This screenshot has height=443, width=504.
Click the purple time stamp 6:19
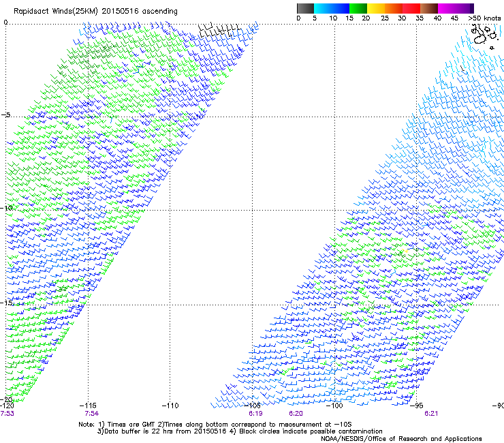[x=255, y=414]
